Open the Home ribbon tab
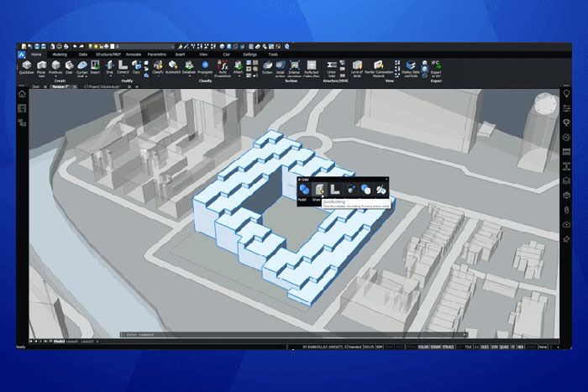The width and height of the screenshot is (588, 392). tap(36, 55)
